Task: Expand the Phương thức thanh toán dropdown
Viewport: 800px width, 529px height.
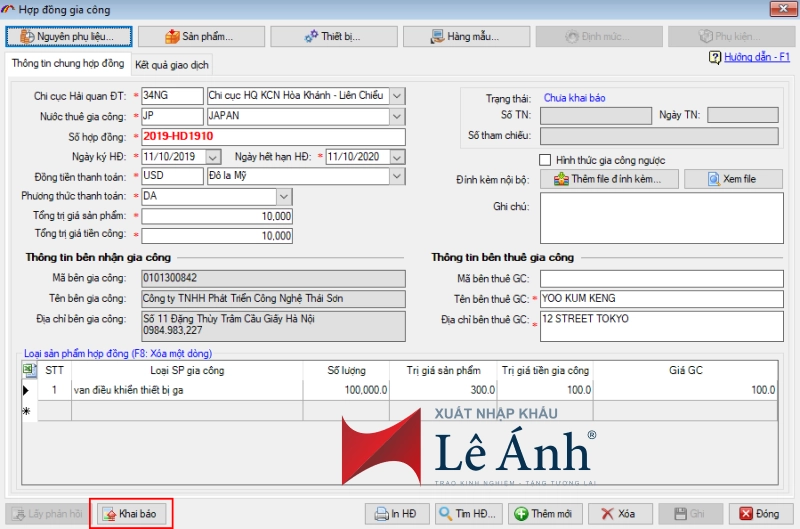Action: (284, 196)
